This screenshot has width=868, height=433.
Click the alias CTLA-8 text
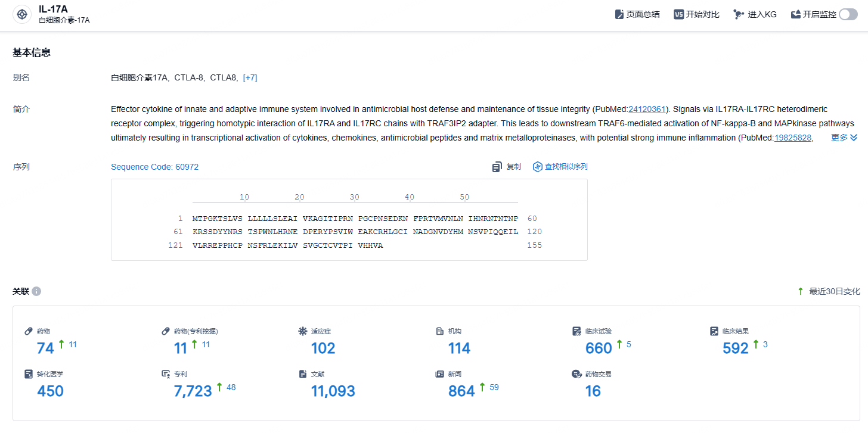tap(189, 77)
